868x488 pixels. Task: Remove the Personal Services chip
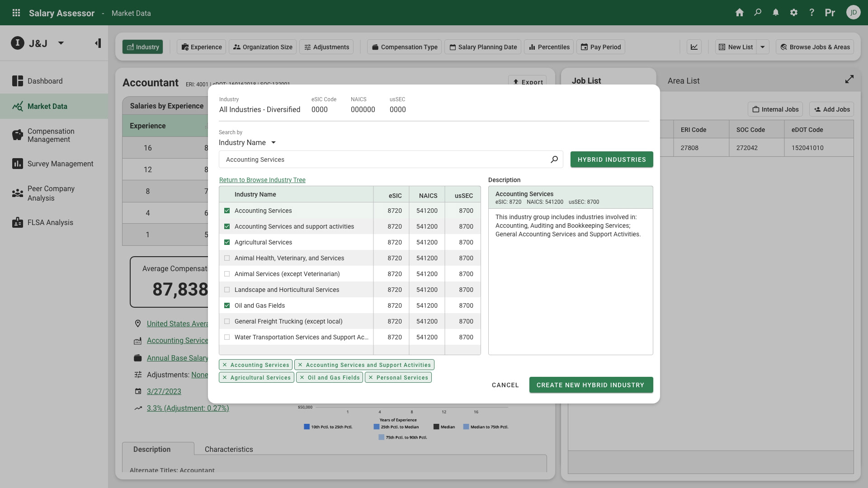371,378
